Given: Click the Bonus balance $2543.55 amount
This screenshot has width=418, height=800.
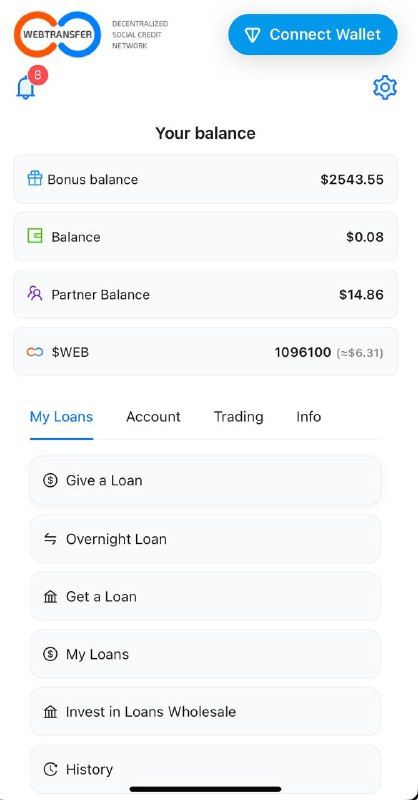Looking at the screenshot, I should coord(352,180).
